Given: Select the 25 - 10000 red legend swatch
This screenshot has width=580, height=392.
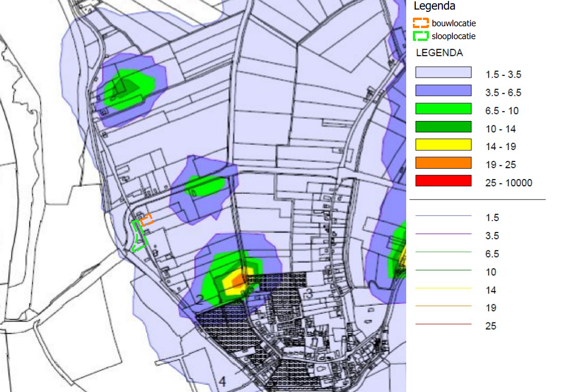Looking at the screenshot, I should point(443,181).
